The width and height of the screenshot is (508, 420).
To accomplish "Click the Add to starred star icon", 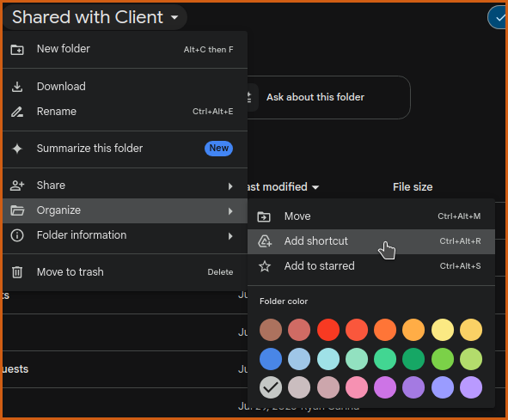I will pos(265,266).
